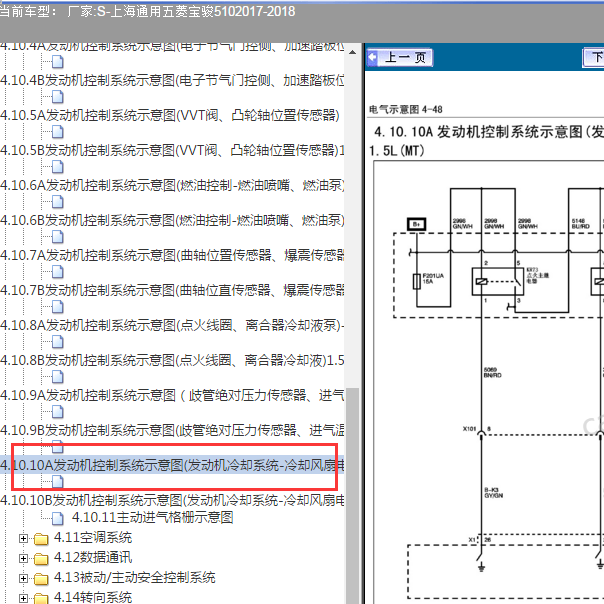Click the B+ power symbol in diagram
Image resolution: width=604 pixels, height=604 pixels.
(x=416, y=224)
